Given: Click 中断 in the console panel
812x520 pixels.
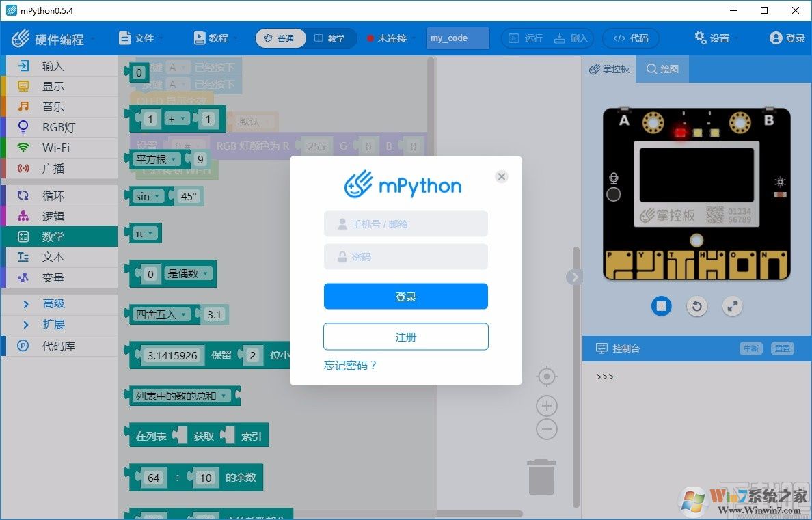Looking at the screenshot, I should pyautogui.click(x=750, y=348).
